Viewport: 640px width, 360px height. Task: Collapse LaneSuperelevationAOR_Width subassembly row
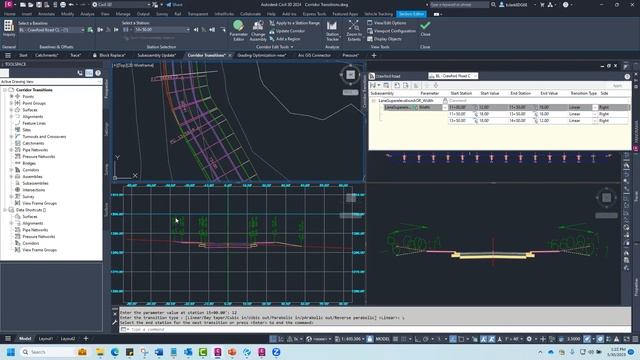click(x=373, y=100)
